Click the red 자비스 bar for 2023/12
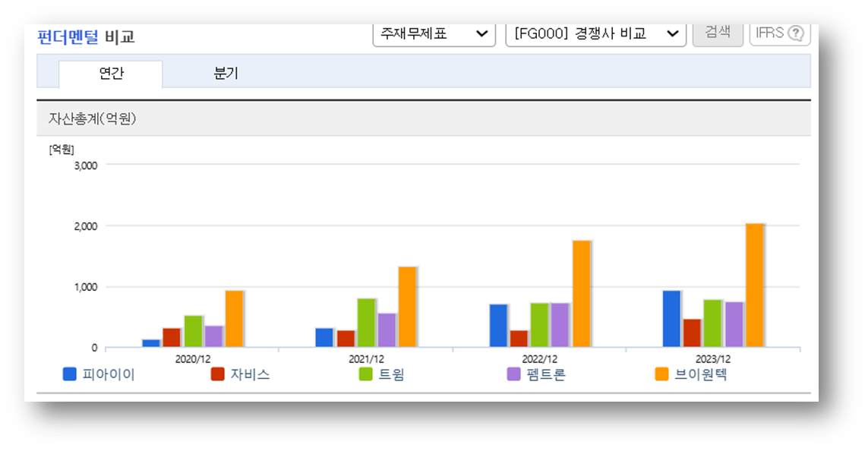The width and height of the screenshot is (868, 451). coord(692,333)
